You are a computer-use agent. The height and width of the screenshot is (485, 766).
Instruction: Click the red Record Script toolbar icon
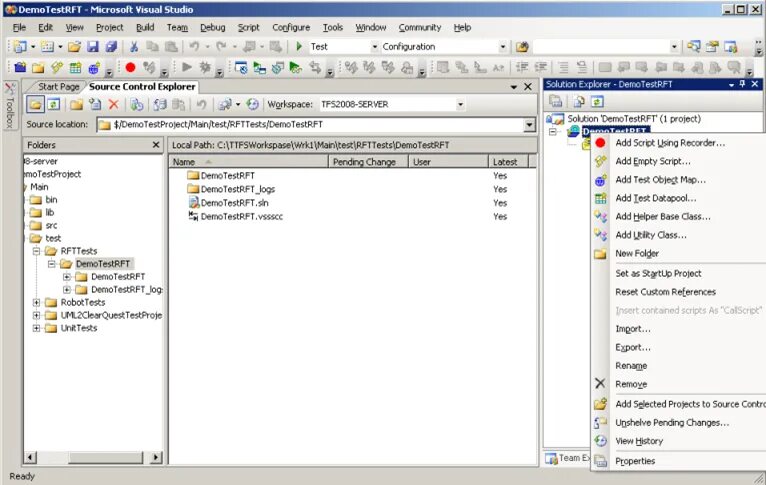(x=130, y=67)
